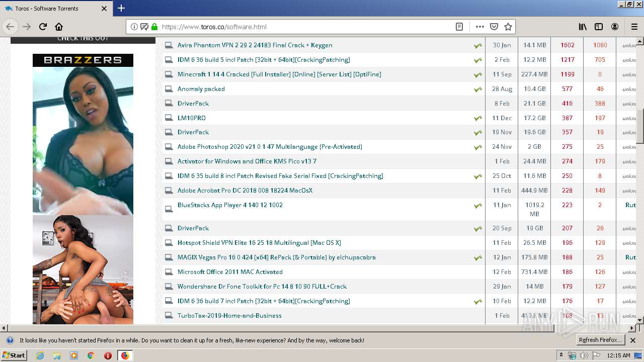
Task: Bookmark this page with the star
Action: [508, 27]
